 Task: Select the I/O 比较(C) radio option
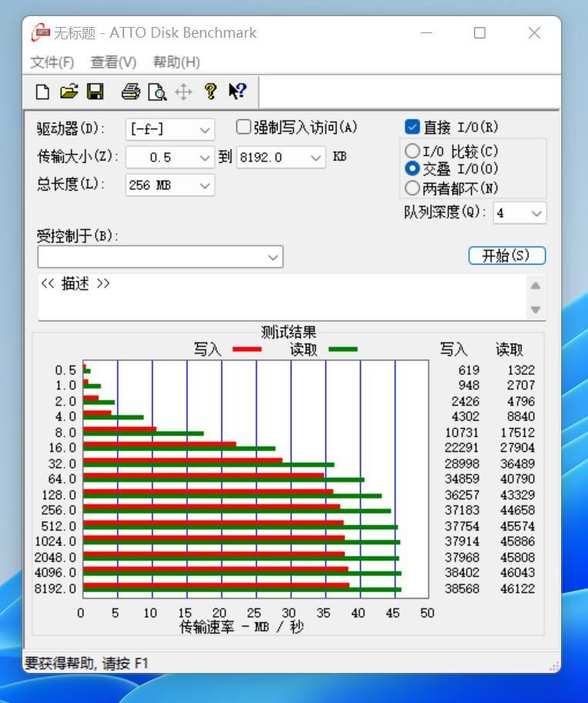(412, 151)
